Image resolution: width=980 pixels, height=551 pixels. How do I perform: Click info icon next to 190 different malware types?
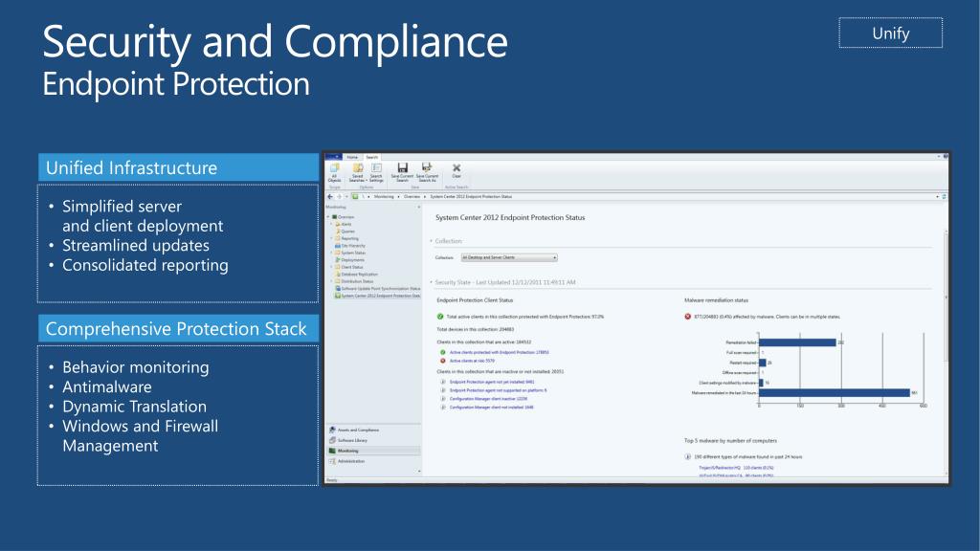pos(687,456)
